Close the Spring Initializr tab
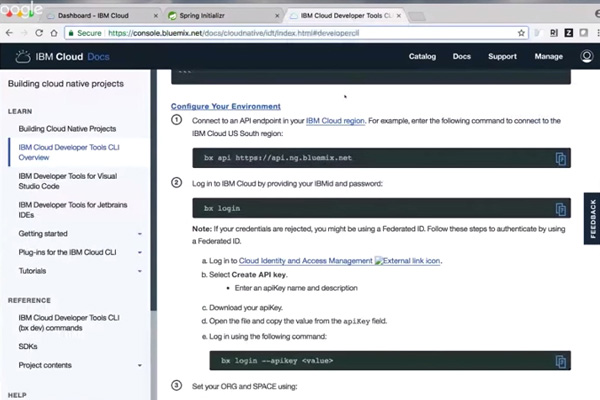 point(277,16)
